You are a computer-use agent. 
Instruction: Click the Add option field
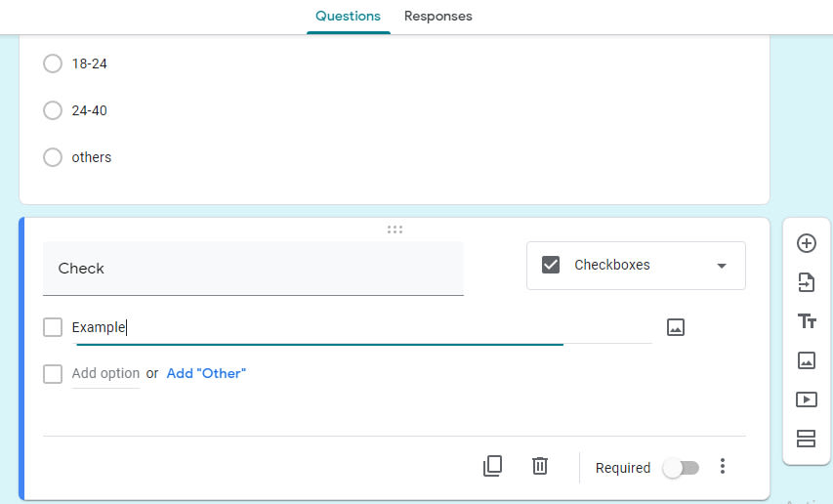pos(105,373)
